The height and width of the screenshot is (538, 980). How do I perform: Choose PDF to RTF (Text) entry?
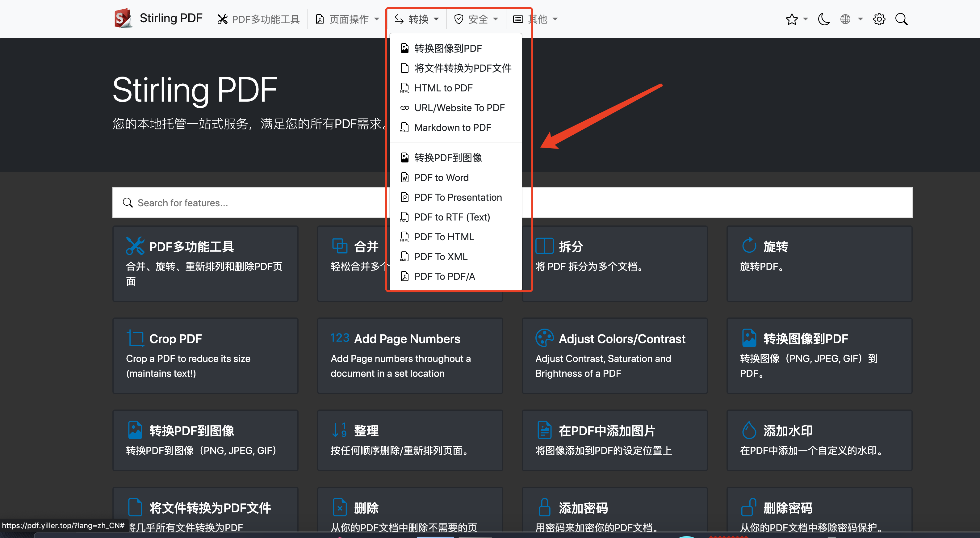pos(455,217)
